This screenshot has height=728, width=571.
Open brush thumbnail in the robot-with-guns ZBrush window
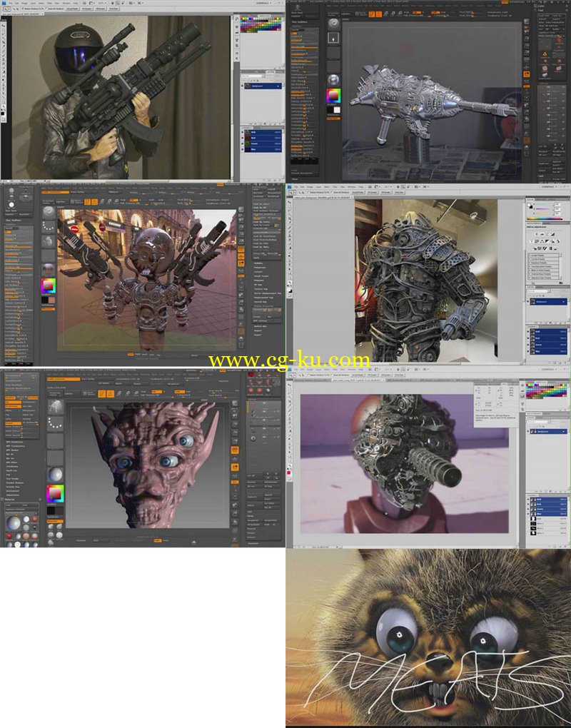tap(49, 213)
